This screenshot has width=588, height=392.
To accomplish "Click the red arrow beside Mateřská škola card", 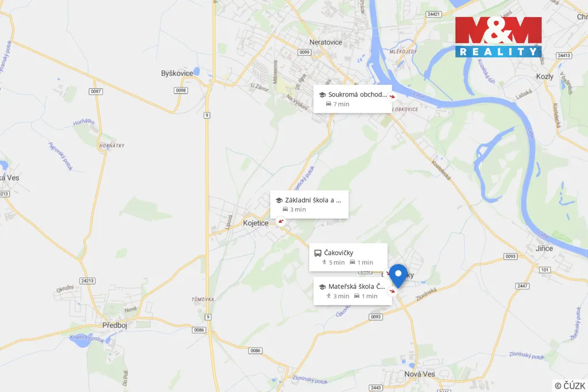I will point(392,291).
